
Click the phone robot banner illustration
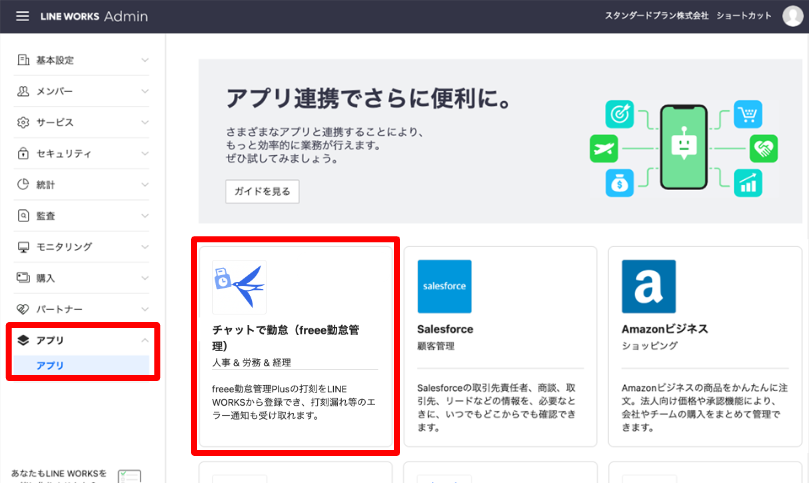point(684,148)
